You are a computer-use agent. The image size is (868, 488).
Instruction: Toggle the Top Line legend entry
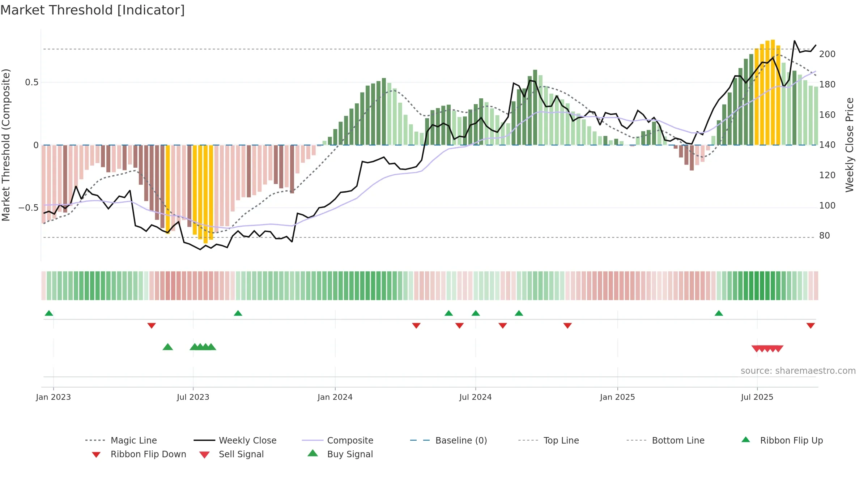pyautogui.click(x=548, y=440)
